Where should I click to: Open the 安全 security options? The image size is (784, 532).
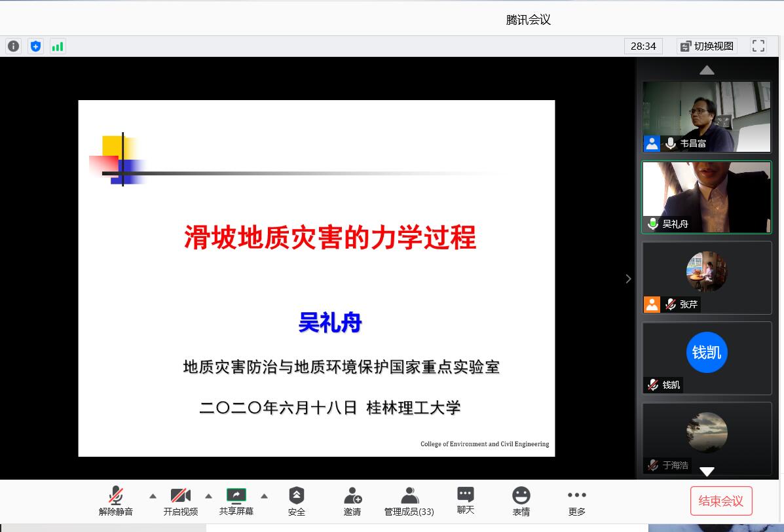297,501
